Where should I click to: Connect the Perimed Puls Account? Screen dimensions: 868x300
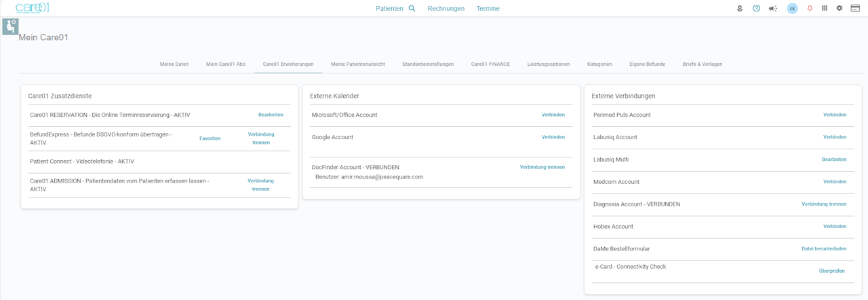coord(835,115)
